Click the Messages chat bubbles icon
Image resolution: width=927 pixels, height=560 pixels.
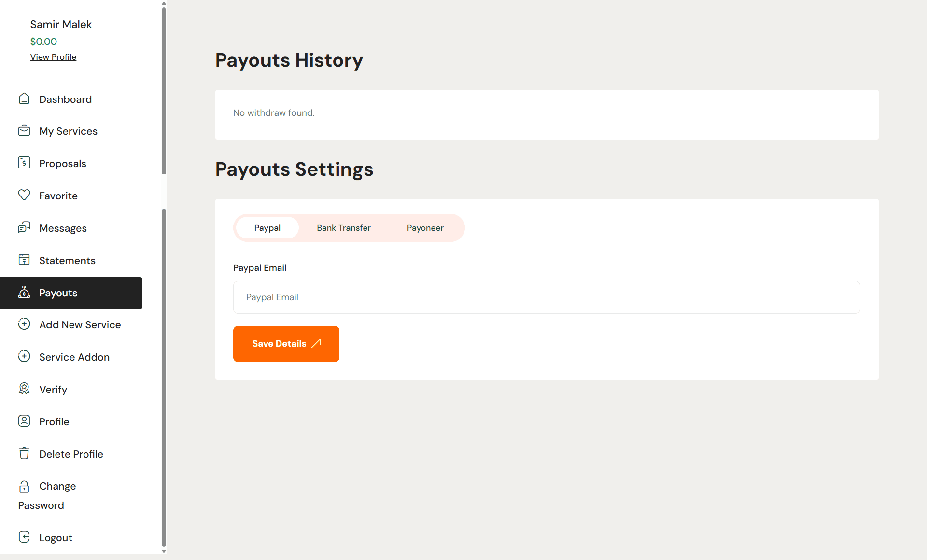(24, 227)
